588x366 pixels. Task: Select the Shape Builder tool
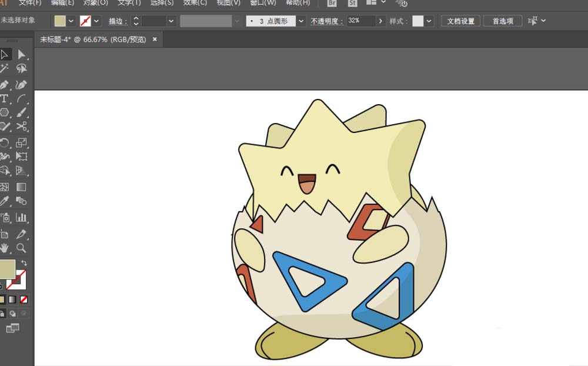[5, 171]
